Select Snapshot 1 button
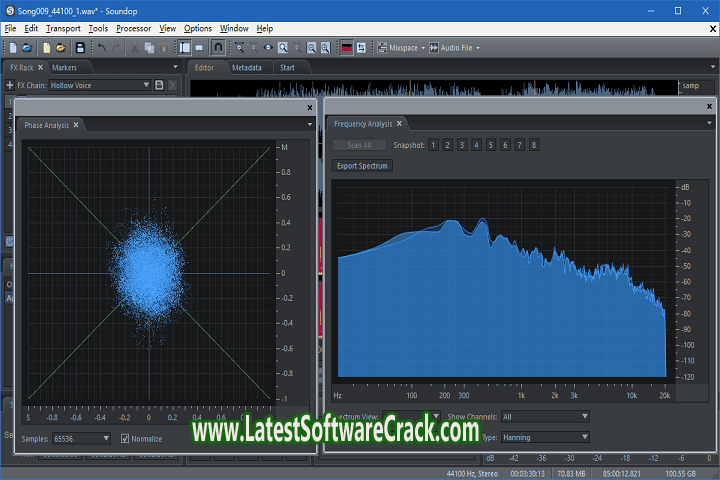 pos(433,145)
